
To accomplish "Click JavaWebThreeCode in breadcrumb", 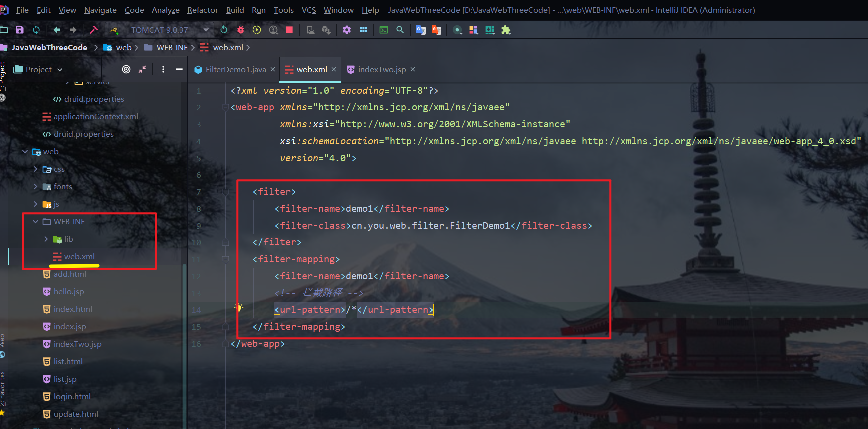I will (49, 48).
